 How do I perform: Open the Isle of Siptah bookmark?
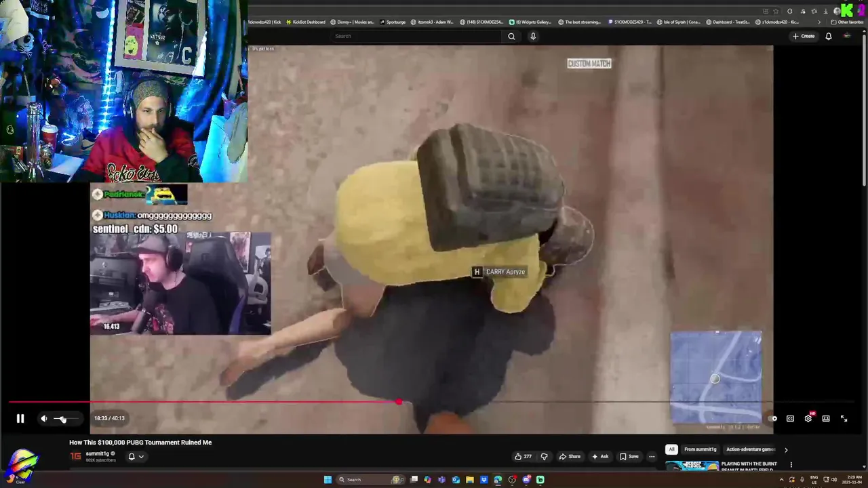pyautogui.click(x=679, y=22)
